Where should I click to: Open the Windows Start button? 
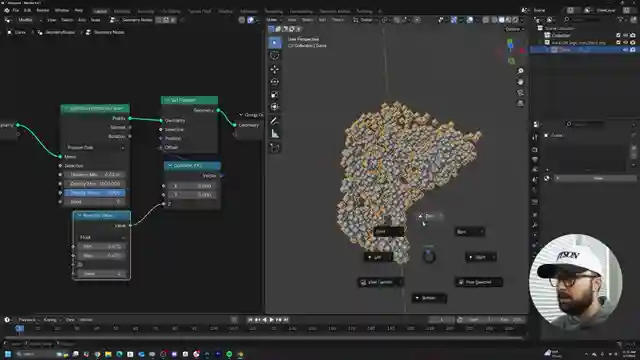pos(8,354)
